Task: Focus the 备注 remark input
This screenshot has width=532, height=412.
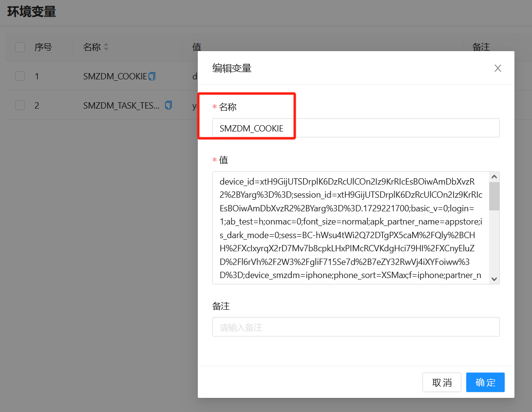Action: tap(356, 327)
